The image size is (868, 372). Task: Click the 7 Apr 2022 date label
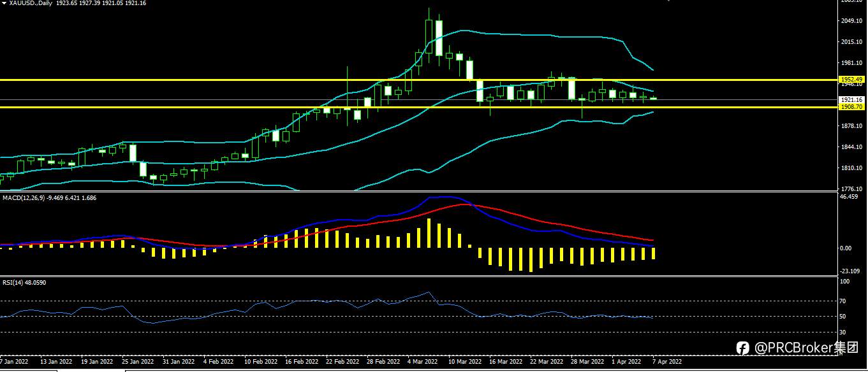[668, 361]
